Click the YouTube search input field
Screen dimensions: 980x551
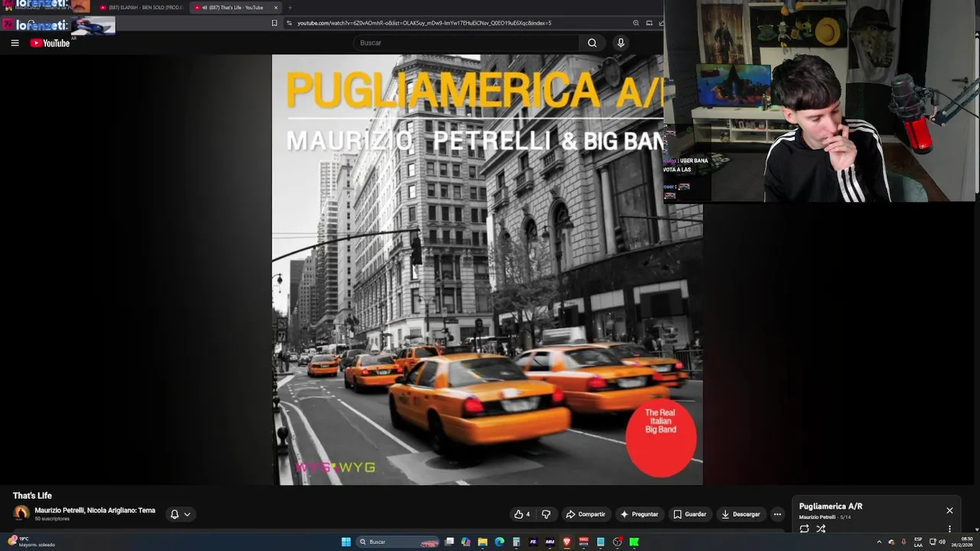pyautogui.click(x=467, y=43)
